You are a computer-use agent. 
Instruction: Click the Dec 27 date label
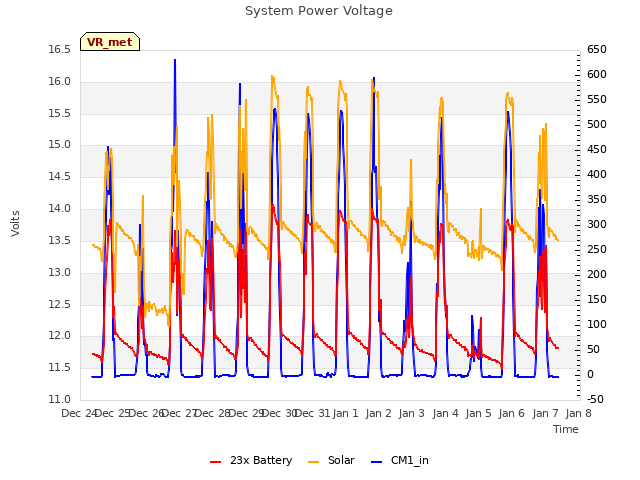pos(179,413)
